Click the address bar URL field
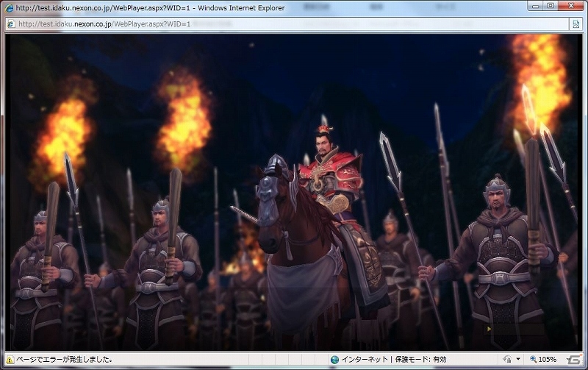588x370 pixels. click(x=289, y=24)
